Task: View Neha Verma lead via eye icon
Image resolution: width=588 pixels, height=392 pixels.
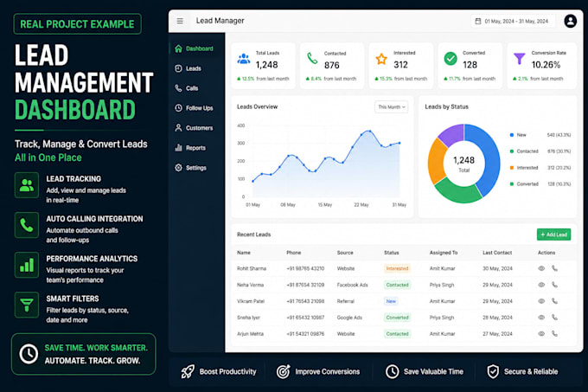Action: pos(541,285)
